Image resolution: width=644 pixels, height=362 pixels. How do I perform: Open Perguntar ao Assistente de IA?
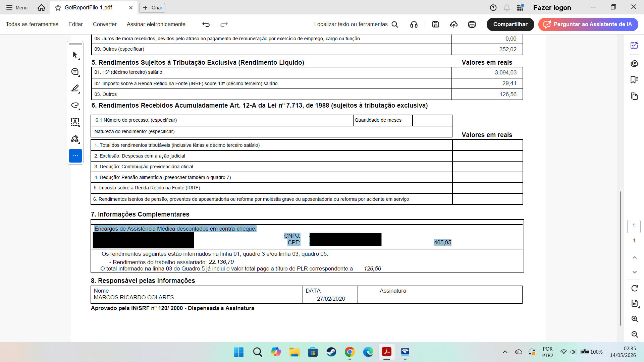[x=588, y=24]
